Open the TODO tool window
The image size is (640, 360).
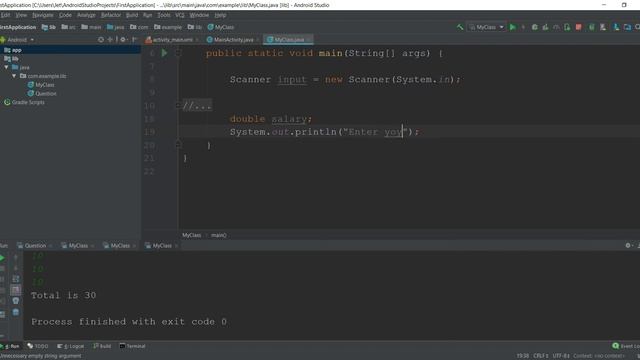[38, 346]
